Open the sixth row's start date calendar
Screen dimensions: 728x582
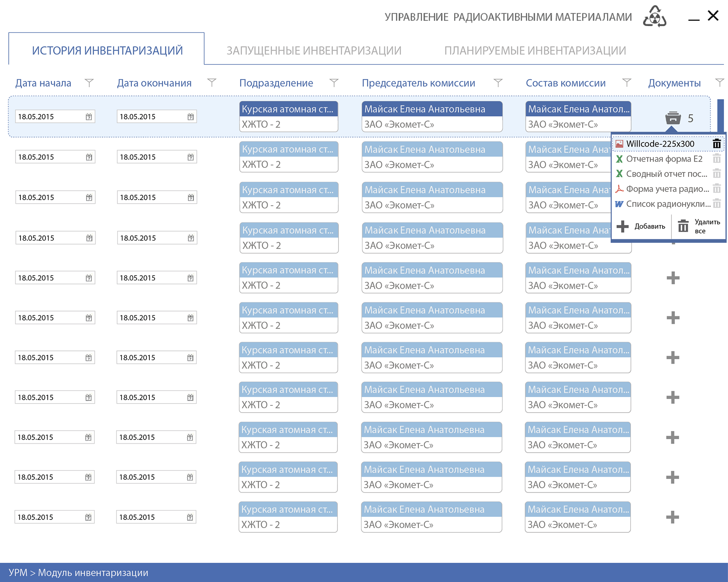coord(89,318)
